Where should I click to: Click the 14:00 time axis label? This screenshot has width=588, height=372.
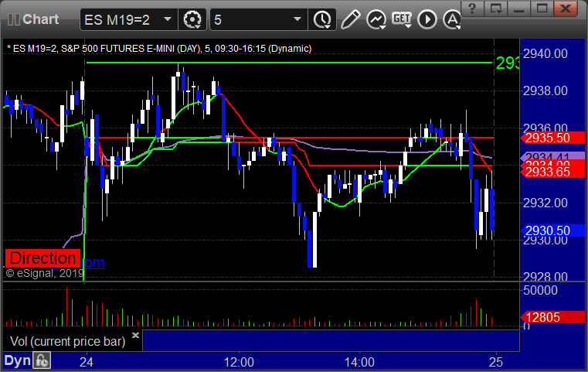tap(359, 362)
